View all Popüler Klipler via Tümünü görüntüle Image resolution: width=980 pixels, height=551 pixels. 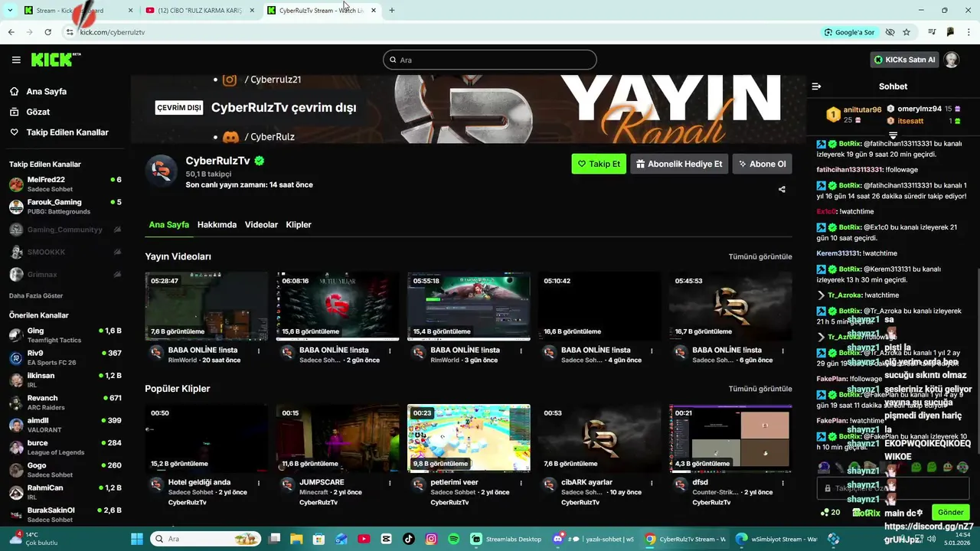pos(759,389)
